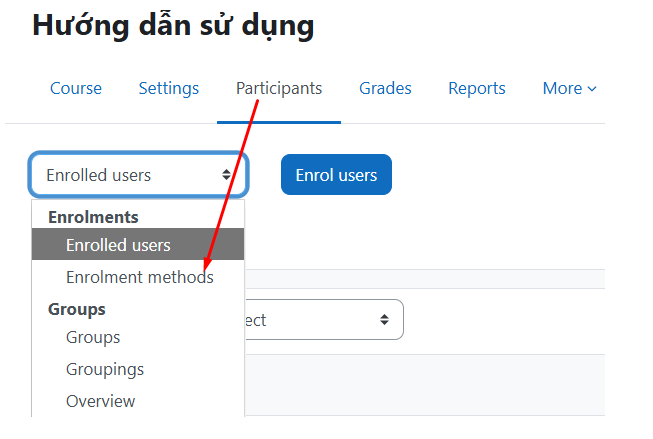This screenshot has height=439, width=653.
Task: Switch to the Course tab
Action: (76, 88)
